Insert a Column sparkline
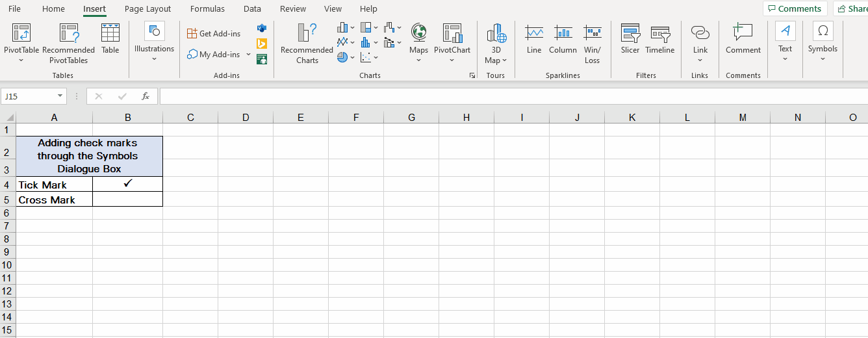The height and width of the screenshot is (338, 868). pos(563,39)
